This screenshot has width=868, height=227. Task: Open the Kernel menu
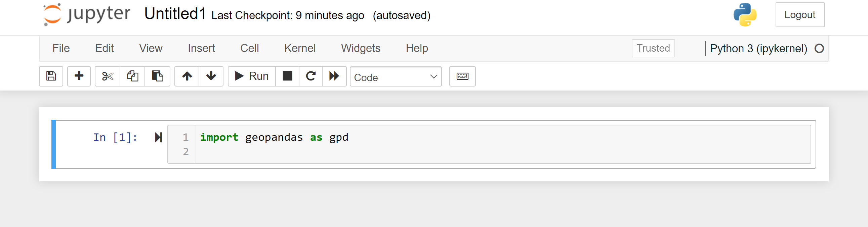click(299, 48)
